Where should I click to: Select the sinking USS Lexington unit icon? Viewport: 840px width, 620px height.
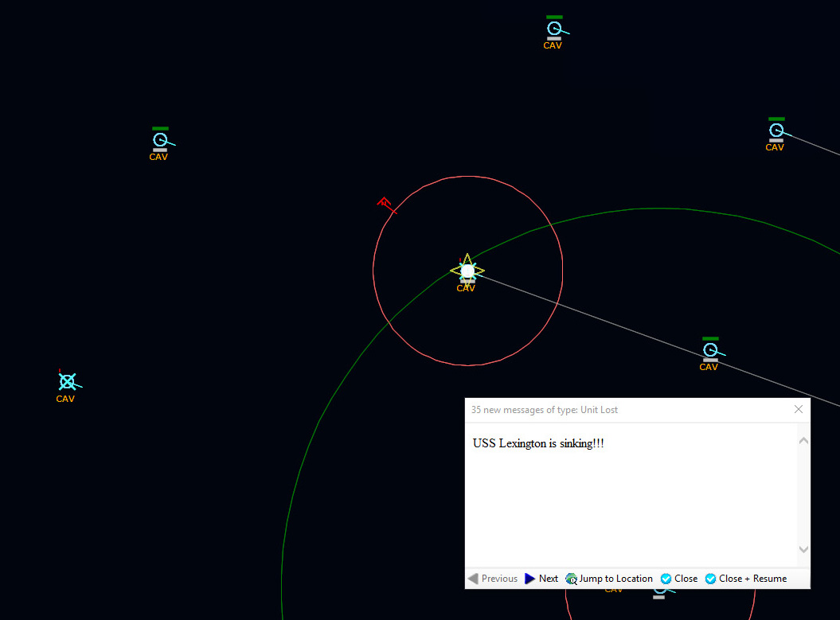tap(467, 271)
